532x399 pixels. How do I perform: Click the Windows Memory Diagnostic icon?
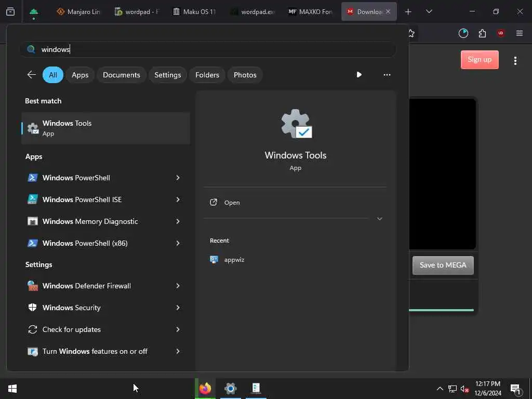[x=33, y=221]
